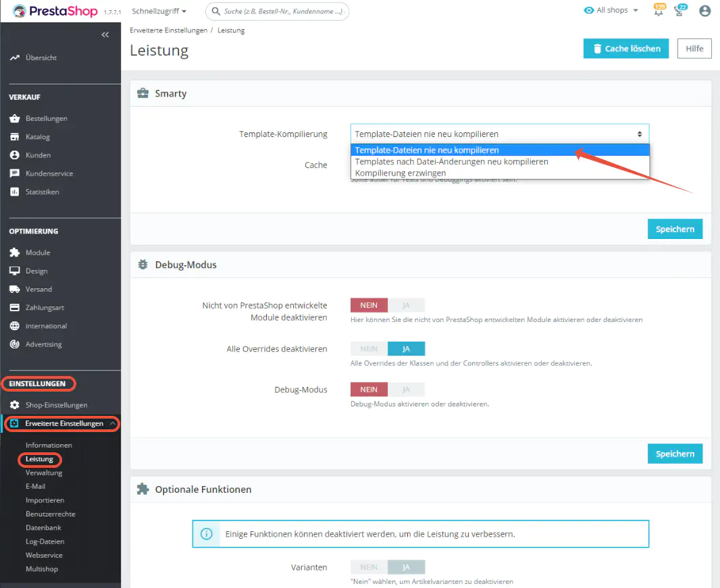Viewport: 720px width, 588px height.
Task: Switch Alle Overrides deaktivieren to NEIN
Action: [x=369, y=349]
